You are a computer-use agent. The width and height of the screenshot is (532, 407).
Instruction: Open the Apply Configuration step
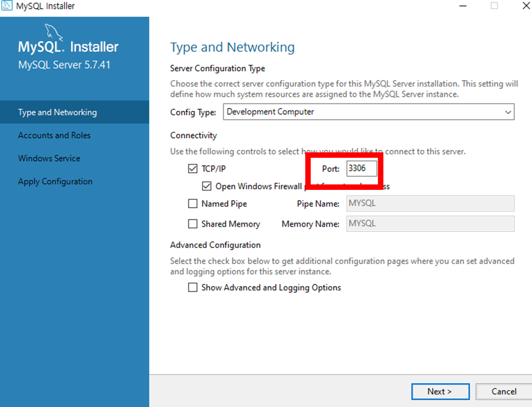55,181
